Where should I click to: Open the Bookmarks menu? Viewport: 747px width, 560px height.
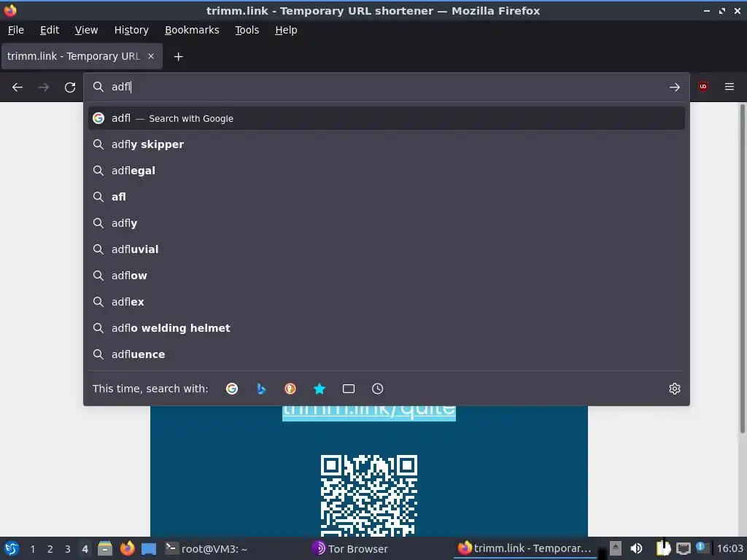192,30
